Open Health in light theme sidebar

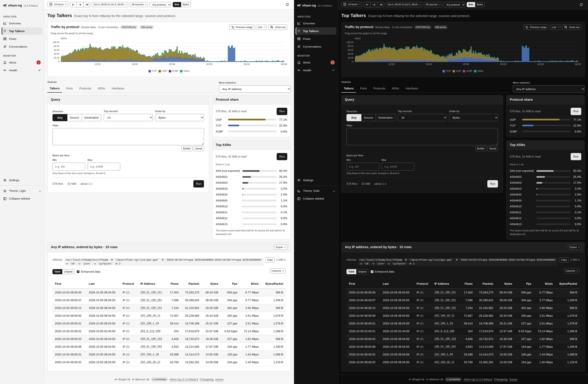pyautogui.click(x=22, y=70)
